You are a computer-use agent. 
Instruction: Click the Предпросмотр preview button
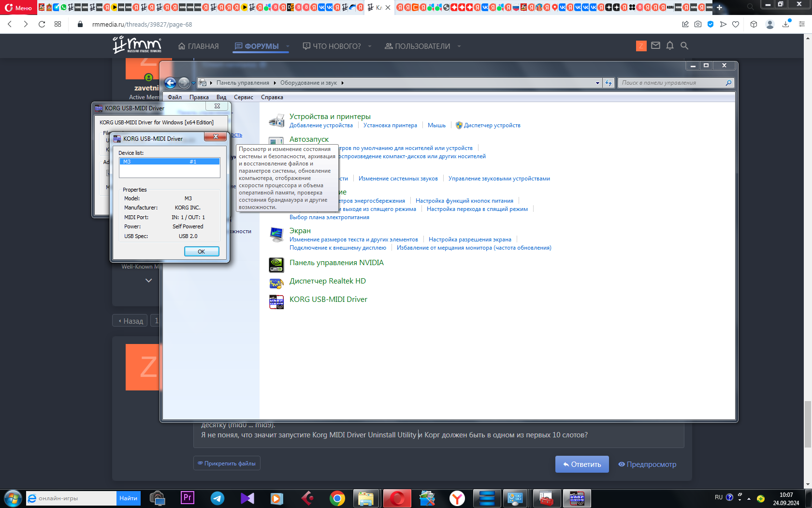click(647, 464)
